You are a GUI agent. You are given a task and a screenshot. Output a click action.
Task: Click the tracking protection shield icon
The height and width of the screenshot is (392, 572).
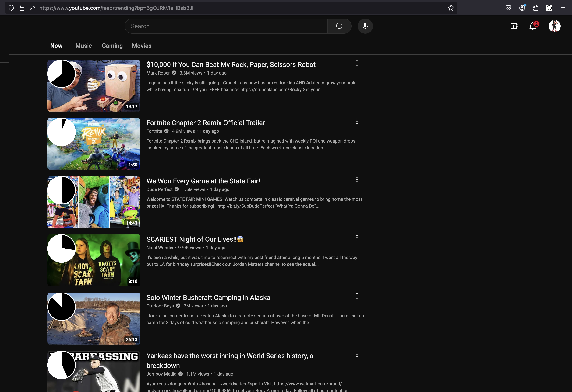[11, 8]
